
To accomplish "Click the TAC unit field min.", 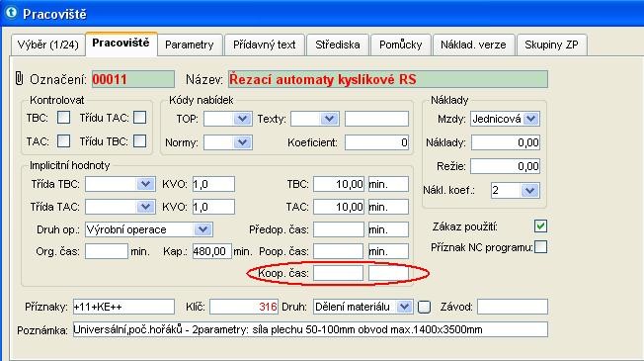I will 388,207.
